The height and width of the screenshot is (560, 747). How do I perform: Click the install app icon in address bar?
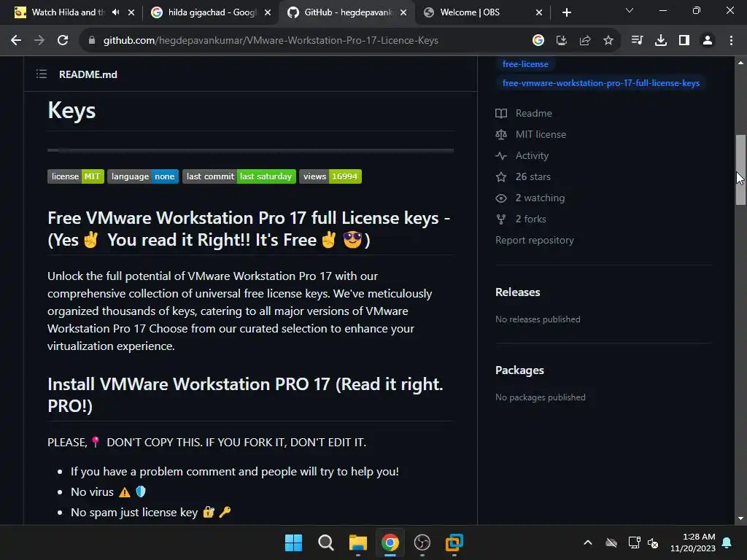point(562,41)
